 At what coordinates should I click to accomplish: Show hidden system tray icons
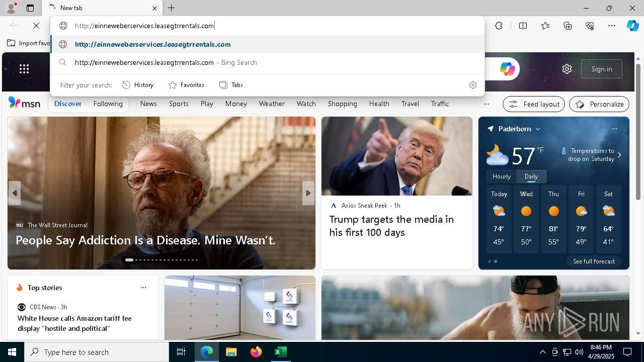point(542,352)
